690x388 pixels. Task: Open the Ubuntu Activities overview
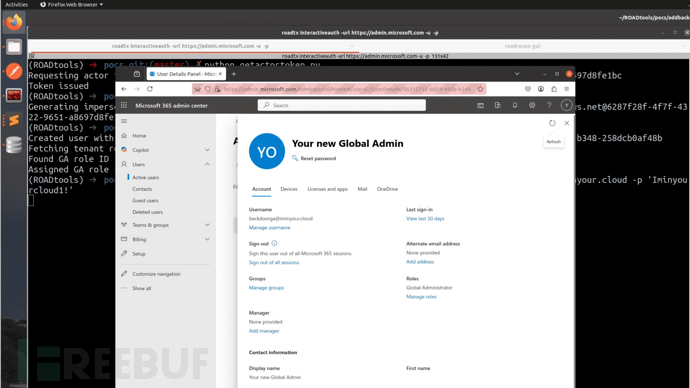click(16, 4)
